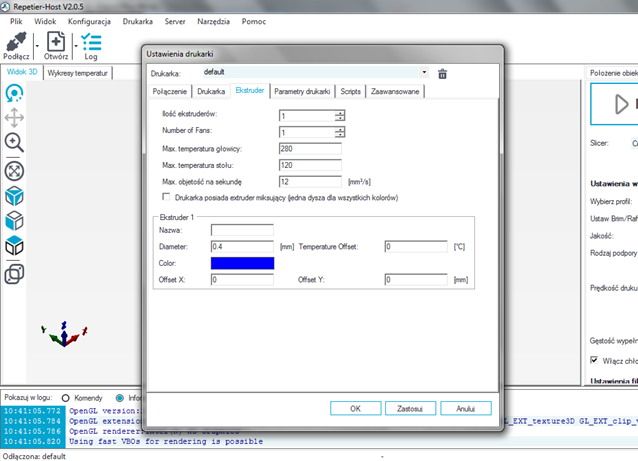638x461 pixels.
Task: Delete printer with trash icon
Action: pos(442,74)
